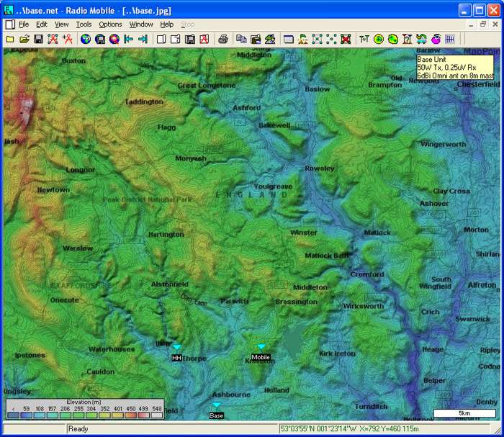
Task: Click the elevation swatch under 59
Action: [26, 415]
